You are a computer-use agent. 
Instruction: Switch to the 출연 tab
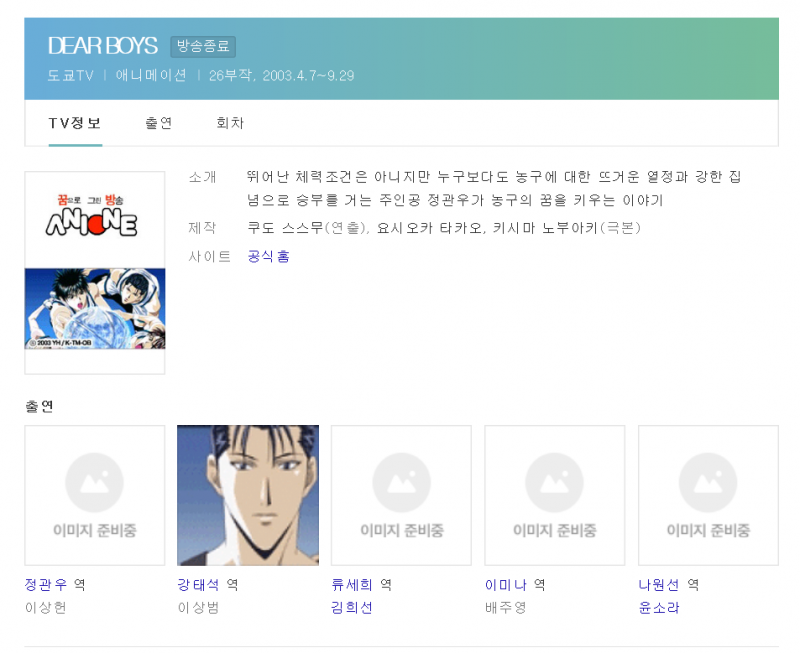pos(159,123)
